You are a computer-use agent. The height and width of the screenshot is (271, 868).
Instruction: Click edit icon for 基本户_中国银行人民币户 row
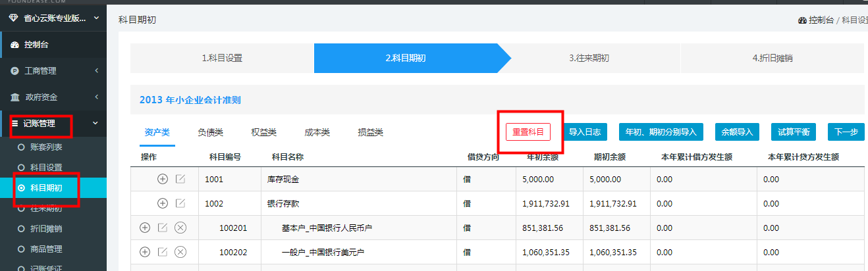[163, 228]
